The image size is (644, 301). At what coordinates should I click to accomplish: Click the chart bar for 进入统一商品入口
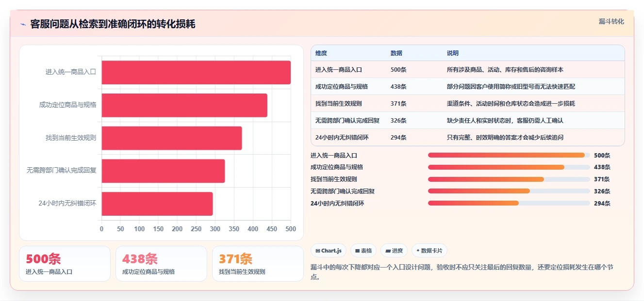point(196,72)
